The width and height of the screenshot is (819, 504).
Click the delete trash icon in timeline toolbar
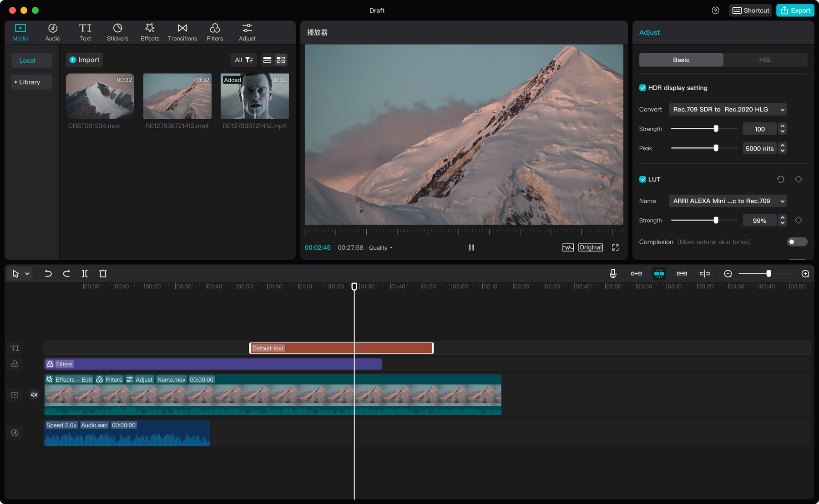103,273
